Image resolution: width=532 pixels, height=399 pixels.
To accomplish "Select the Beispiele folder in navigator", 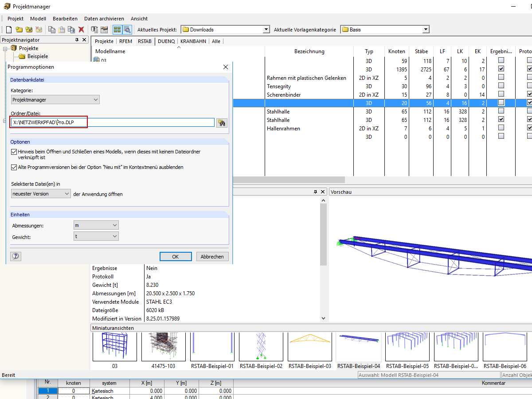I will (x=38, y=56).
